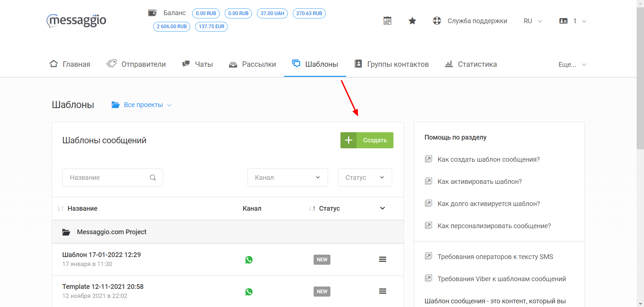Click link icon beside Как персонализировать сообщение
644x307 pixels.
coord(428,225)
